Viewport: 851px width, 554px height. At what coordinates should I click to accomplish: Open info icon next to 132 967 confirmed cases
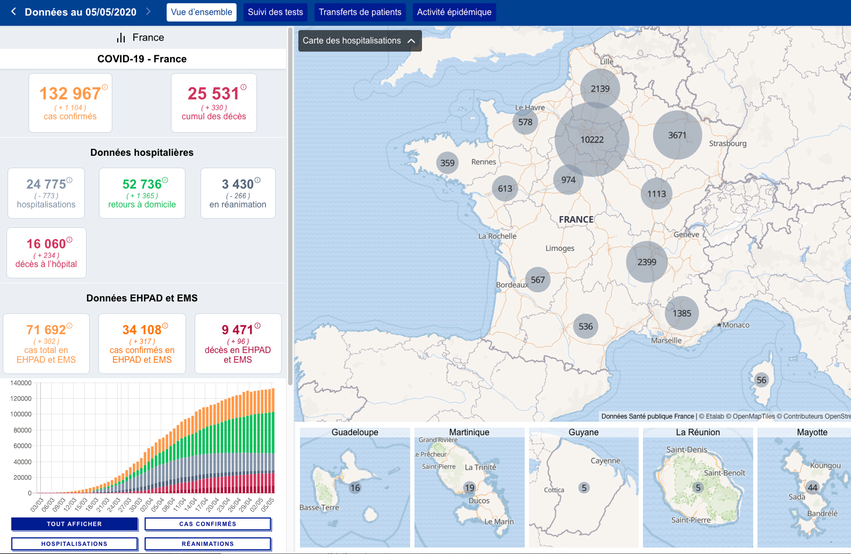(105, 87)
